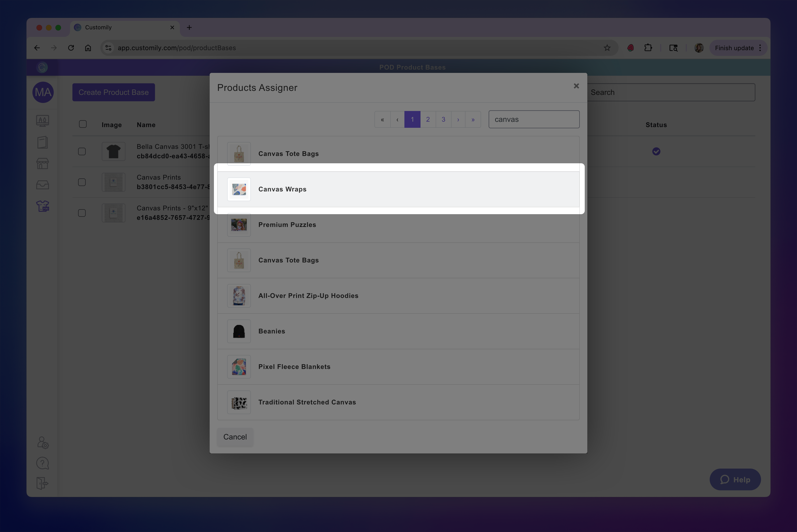
Task: Click the browser back arrow
Action: (37, 48)
